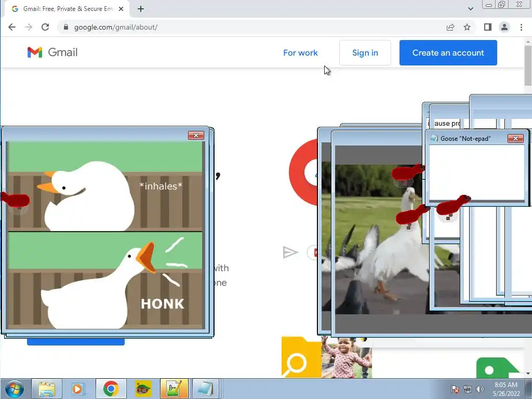The height and width of the screenshot is (399, 532).
Task: Open the Windows Start button
Action: [14, 389]
